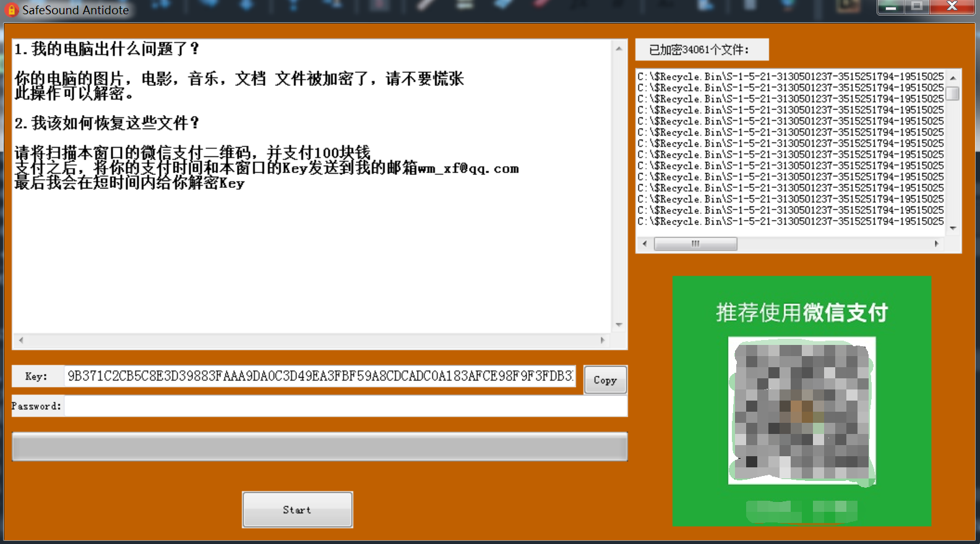Click inside the Password input field
The height and width of the screenshot is (544, 980).
pos(346,406)
